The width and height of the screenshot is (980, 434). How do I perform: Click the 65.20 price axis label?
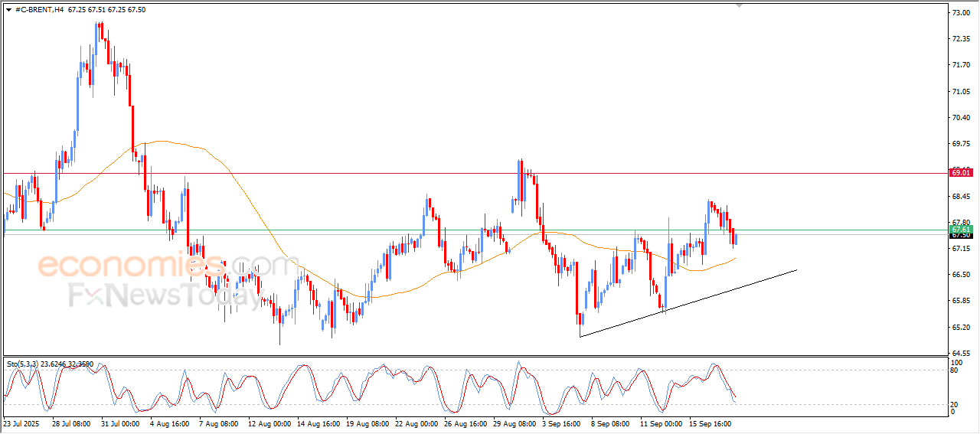[961, 328]
